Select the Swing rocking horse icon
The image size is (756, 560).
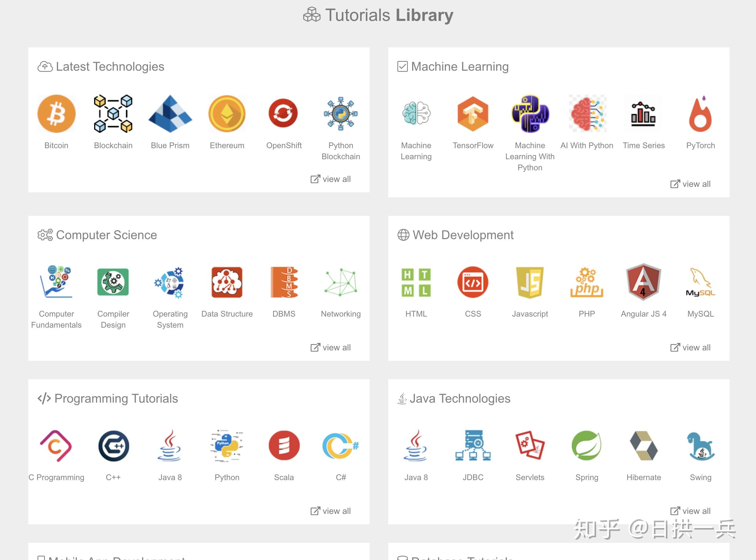click(x=701, y=446)
